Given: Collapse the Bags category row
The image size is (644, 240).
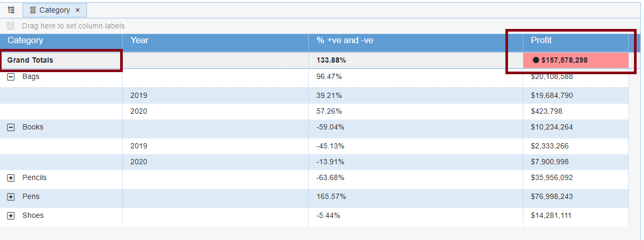Looking at the screenshot, I should click(11, 77).
